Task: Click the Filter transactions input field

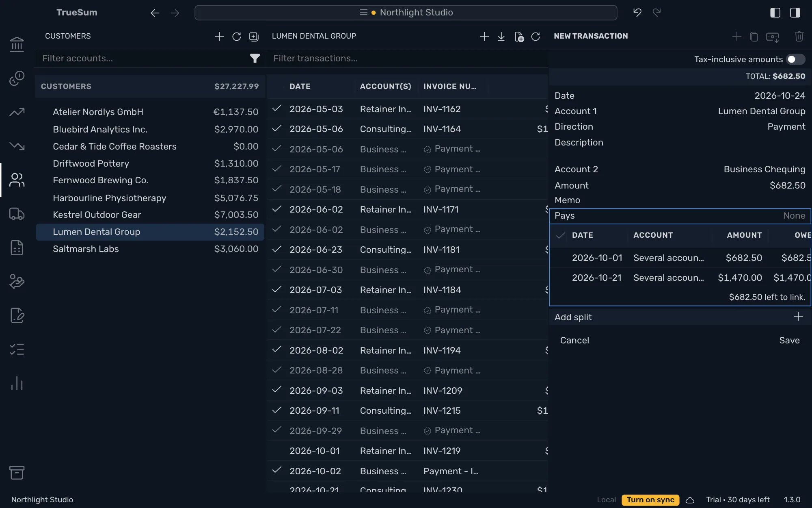Action: click(408, 59)
